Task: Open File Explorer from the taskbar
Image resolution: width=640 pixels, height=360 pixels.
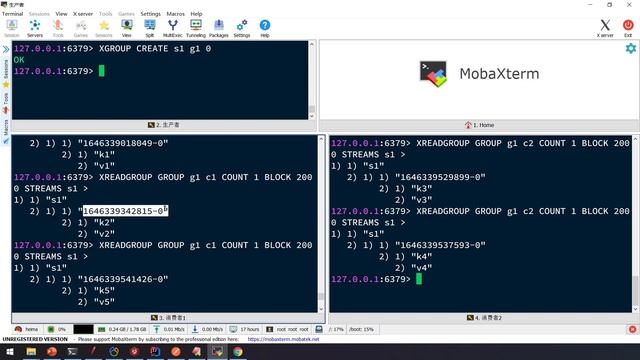Action: click(31, 351)
